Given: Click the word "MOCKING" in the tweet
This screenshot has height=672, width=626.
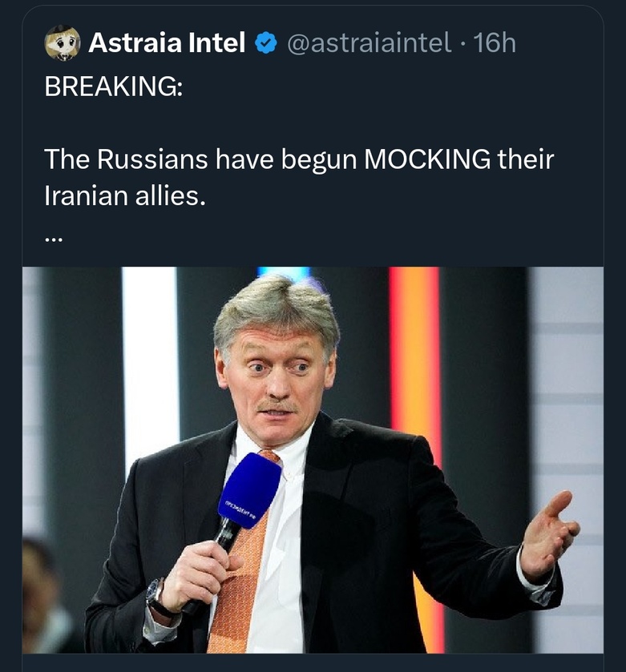Looking at the screenshot, I should [x=427, y=159].
